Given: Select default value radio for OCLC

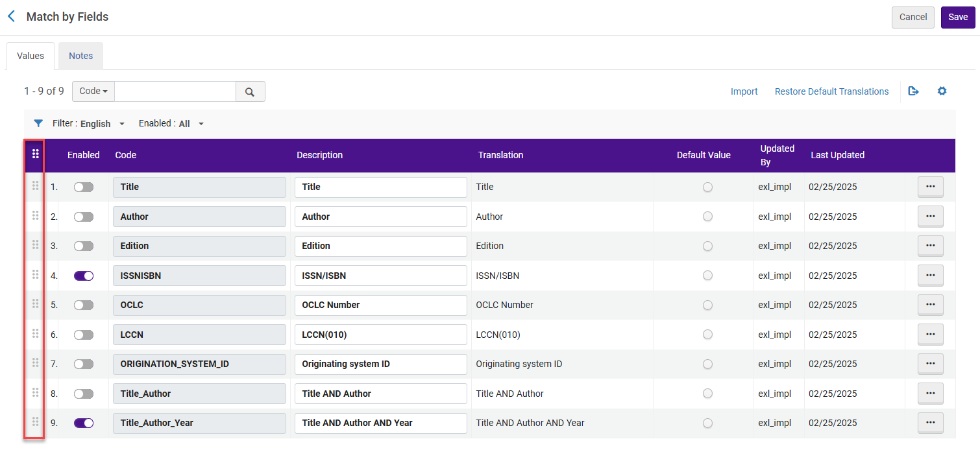Looking at the screenshot, I should (707, 305).
